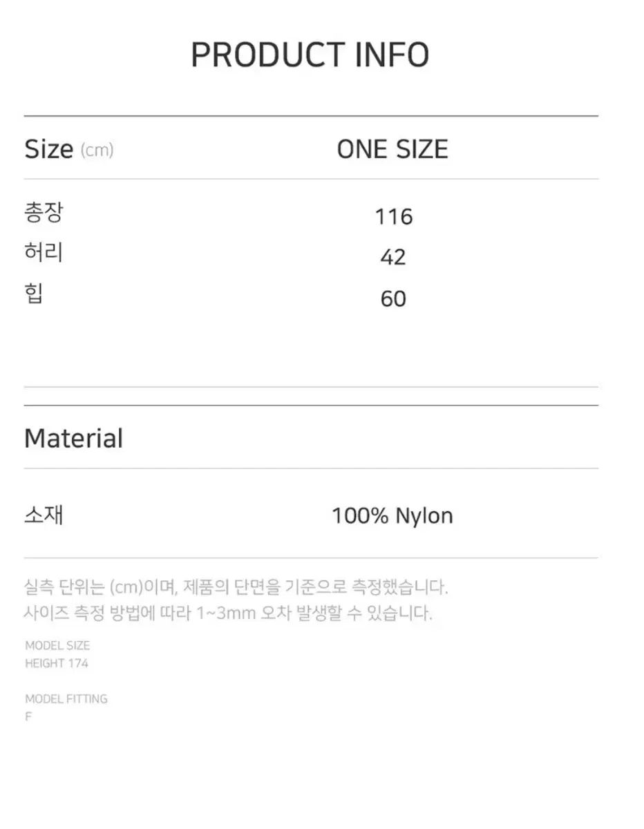
Task: Click the 100% Nylon material value
Action: pos(392,516)
